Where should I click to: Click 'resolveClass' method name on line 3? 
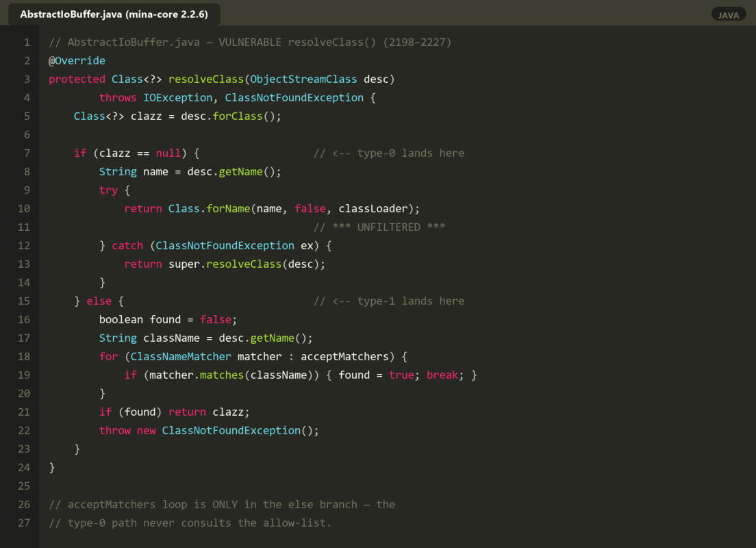pos(206,79)
